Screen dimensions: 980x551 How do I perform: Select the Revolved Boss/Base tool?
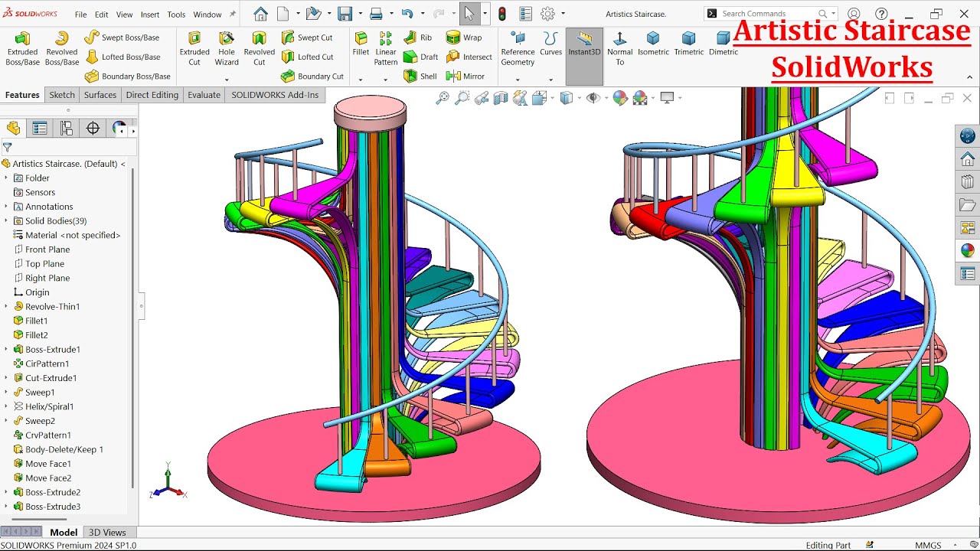pyautogui.click(x=61, y=48)
